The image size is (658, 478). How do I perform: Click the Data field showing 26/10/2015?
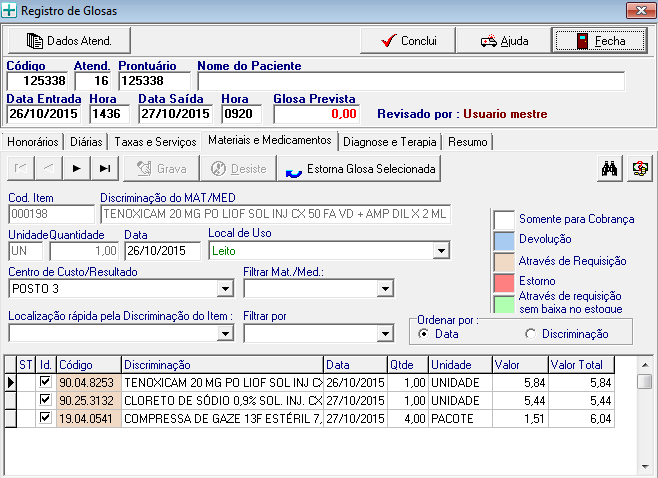tap(162, 251)
